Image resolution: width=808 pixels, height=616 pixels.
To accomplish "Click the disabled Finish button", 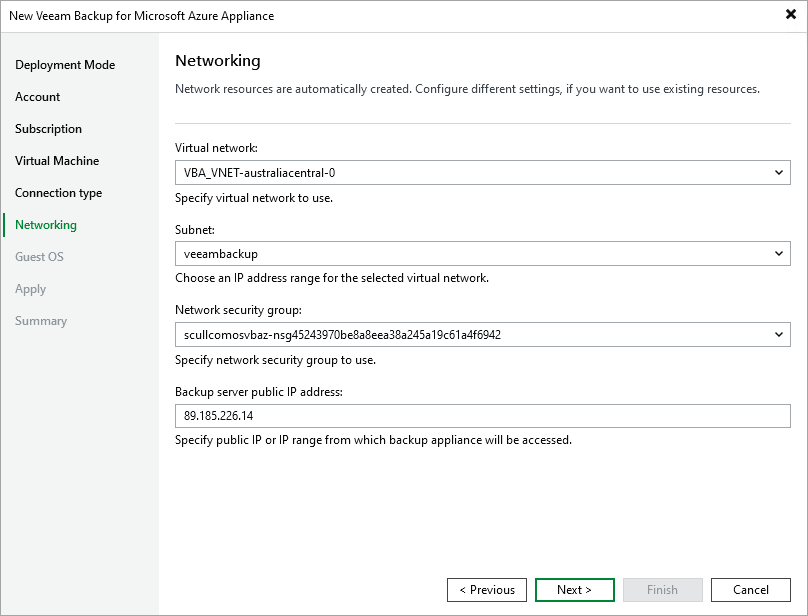I will [663, 590].
